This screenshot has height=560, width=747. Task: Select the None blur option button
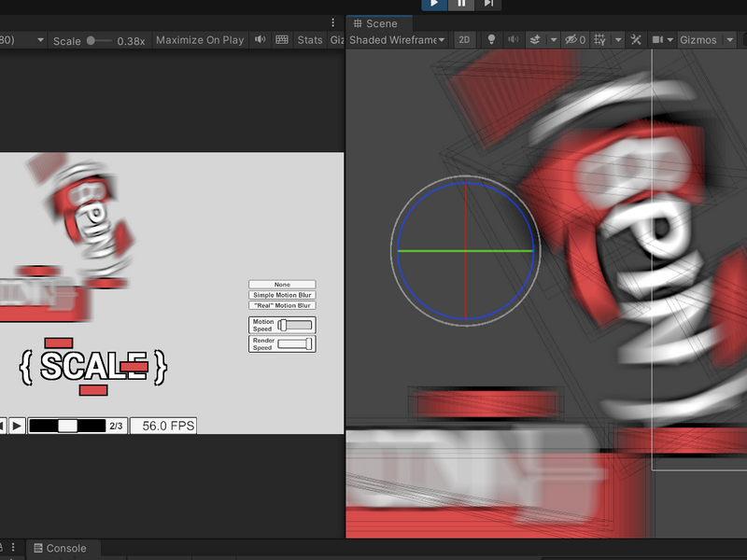pos(282,285)
